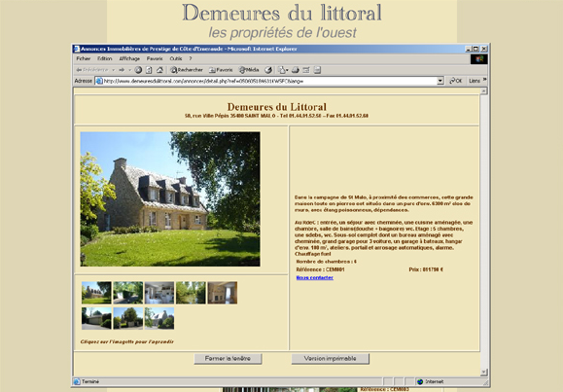Click the main stone house photo
This screenshot has width=563, height=392.
point(170,198)
